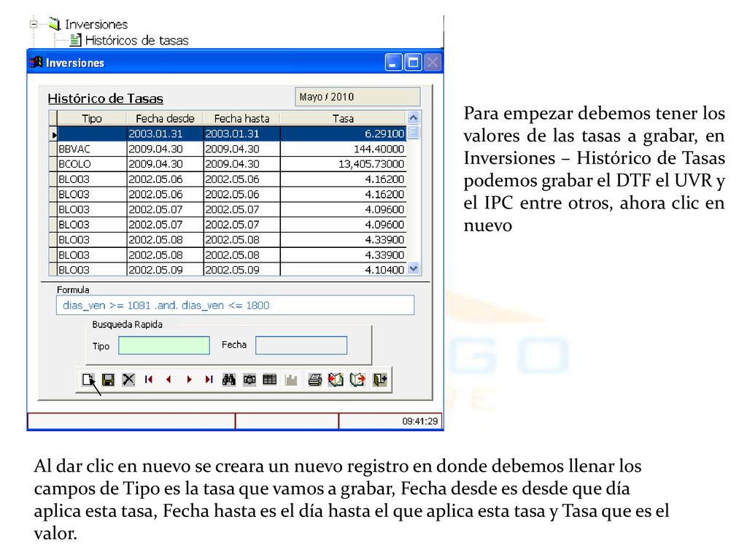Image resolution: width=747 pixels, height=560 pixels.
Task: Open search with the binoculars icon
Action: (x=229, y=379)
